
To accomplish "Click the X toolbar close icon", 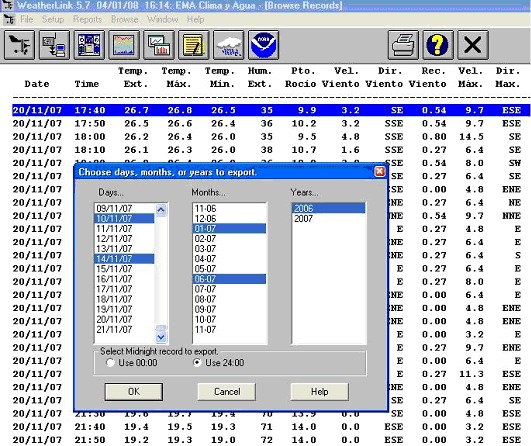I will click(x=473, y=45).
